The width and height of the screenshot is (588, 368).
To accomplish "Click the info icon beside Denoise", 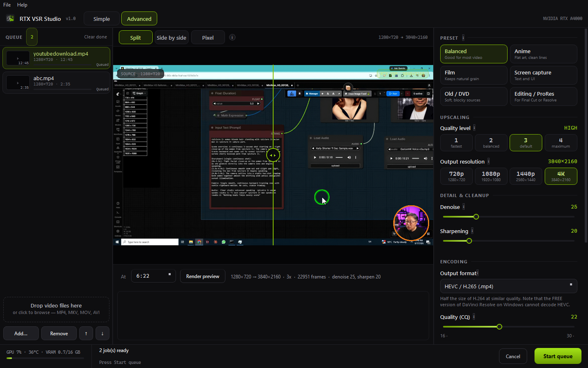I will (x=463, y=206).
